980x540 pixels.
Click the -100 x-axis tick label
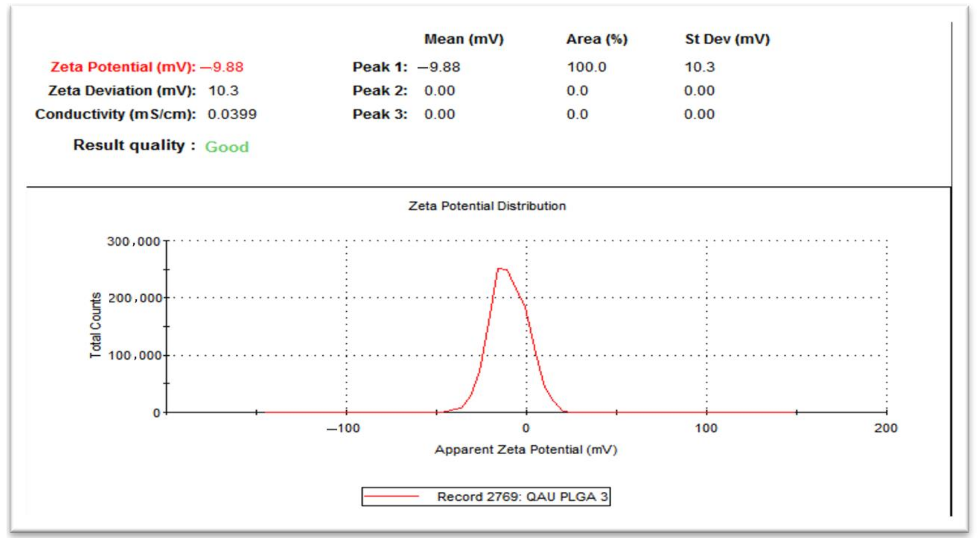pos(343,428)
